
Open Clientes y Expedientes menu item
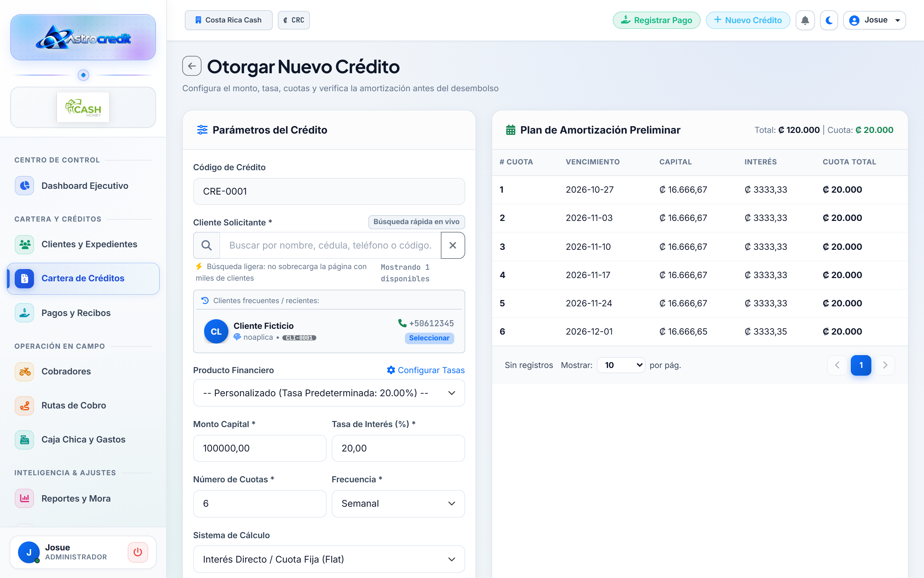pos(83,244)
